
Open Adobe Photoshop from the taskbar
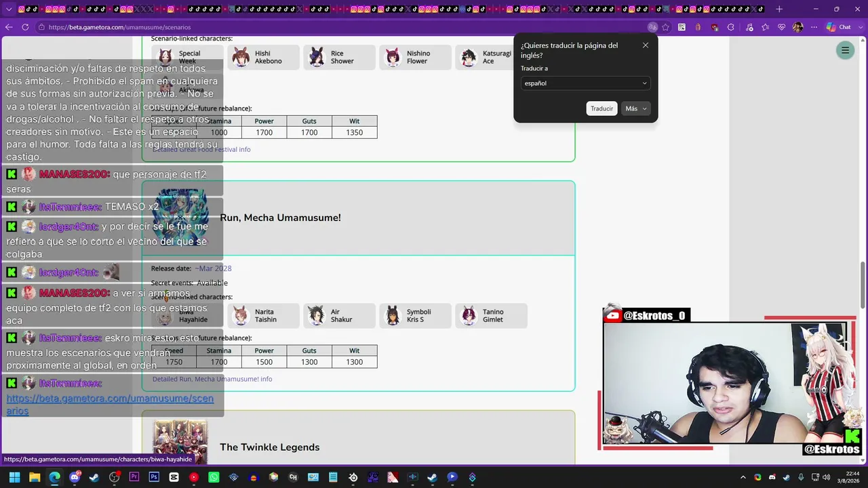click(x=154, y=477)
